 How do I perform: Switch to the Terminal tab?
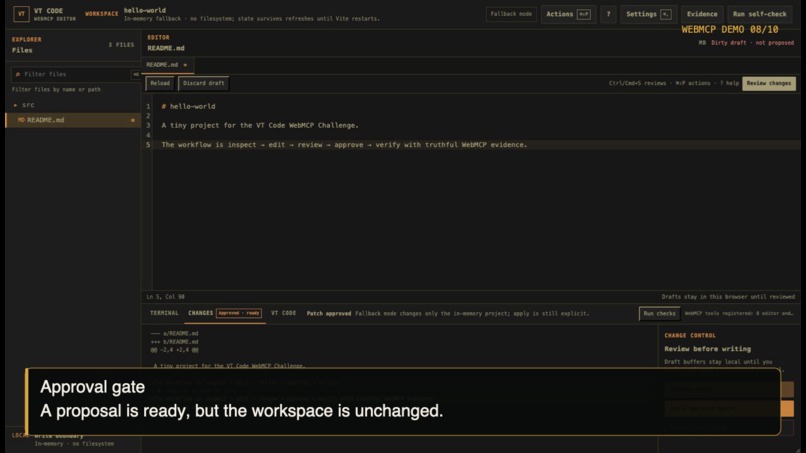point(164,313)
